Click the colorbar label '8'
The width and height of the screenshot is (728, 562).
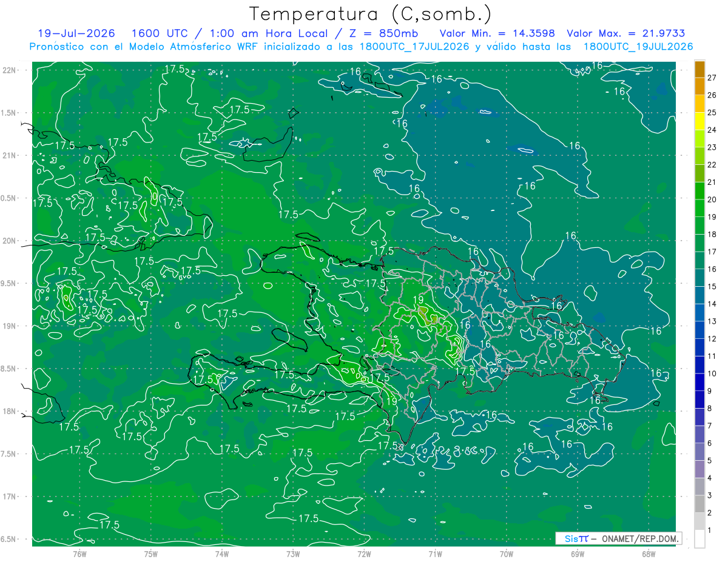pos(710,409)
